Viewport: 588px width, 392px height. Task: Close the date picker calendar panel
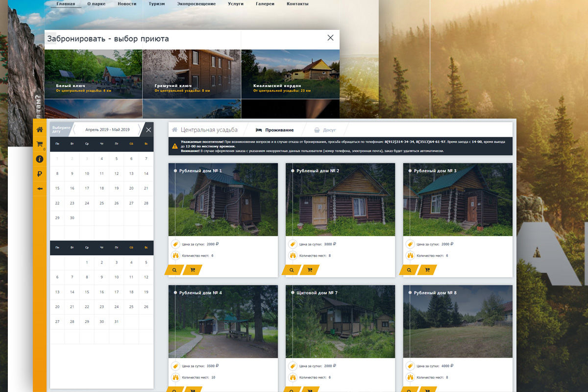click(148, 130)
